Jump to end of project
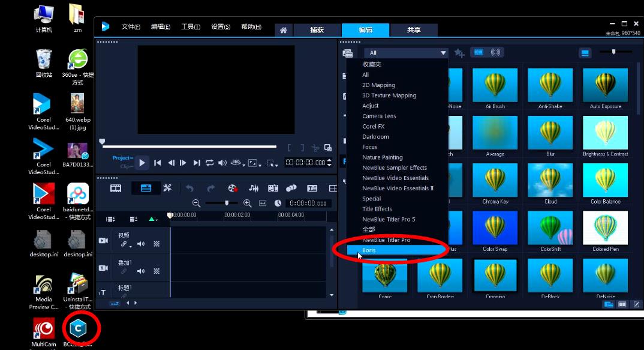The image size is (644, 350). coord(197,163)
